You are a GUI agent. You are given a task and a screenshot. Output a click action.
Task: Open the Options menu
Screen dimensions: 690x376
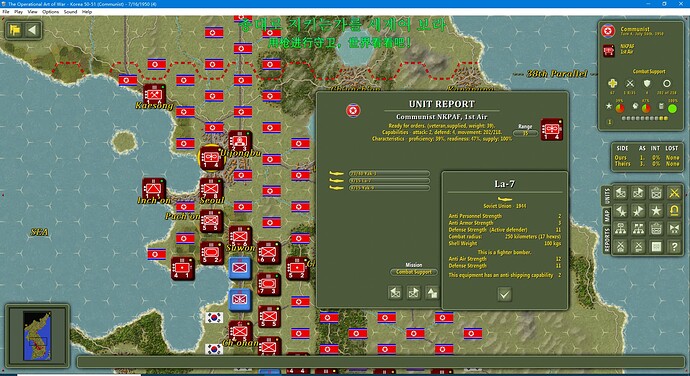click(51, 12)
